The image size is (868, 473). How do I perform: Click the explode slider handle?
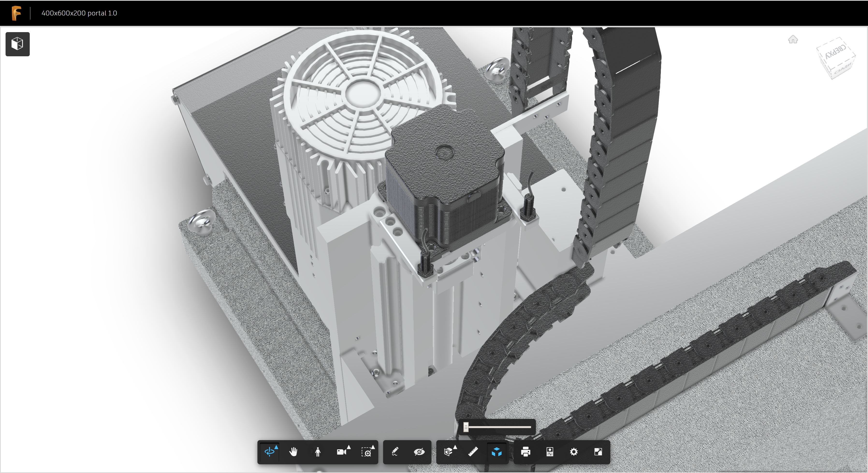click(466, 427)
